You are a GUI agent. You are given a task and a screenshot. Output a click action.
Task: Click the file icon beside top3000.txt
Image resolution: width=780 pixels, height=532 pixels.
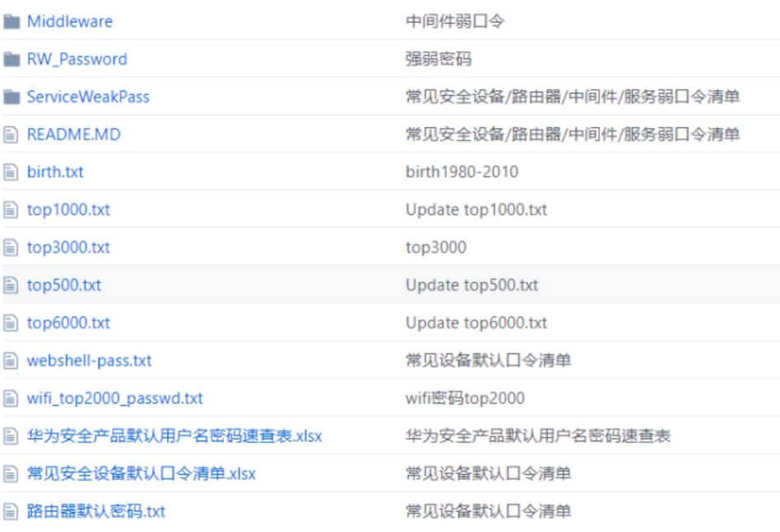(11, 247)
